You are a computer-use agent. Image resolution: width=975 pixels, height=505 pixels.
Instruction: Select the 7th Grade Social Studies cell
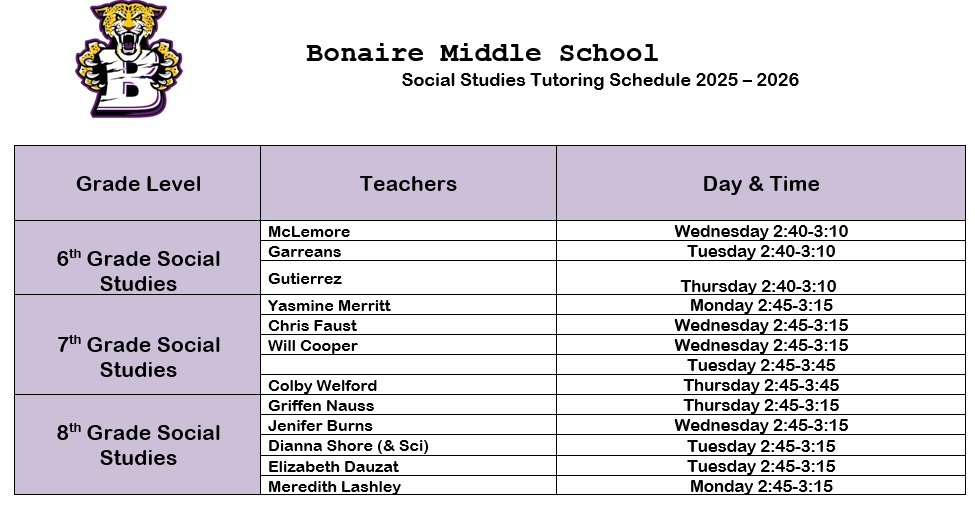(138, 356)
